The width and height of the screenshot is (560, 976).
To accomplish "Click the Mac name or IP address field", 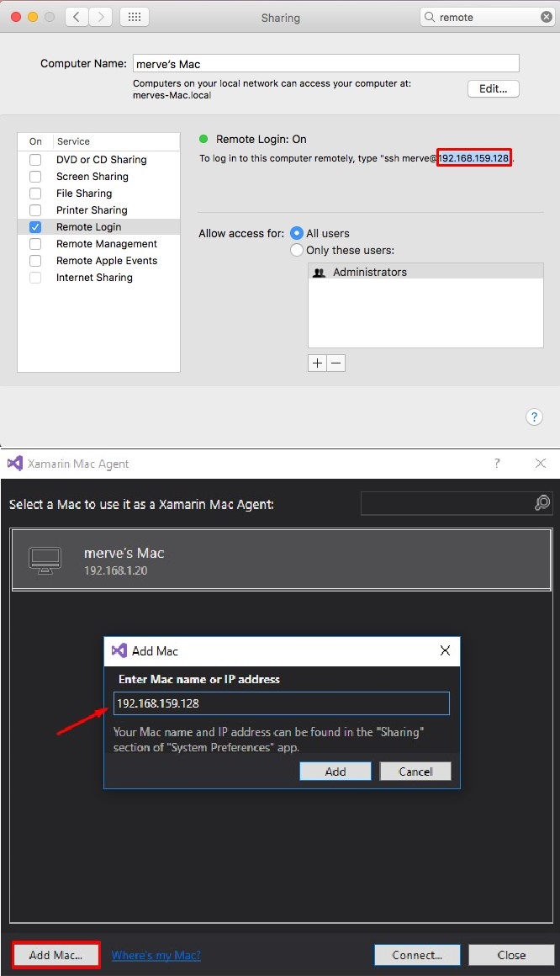I will pos(281,703).
